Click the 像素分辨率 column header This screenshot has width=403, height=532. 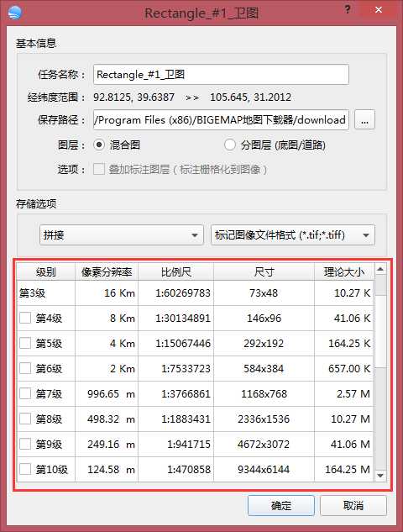pos(107,271)
